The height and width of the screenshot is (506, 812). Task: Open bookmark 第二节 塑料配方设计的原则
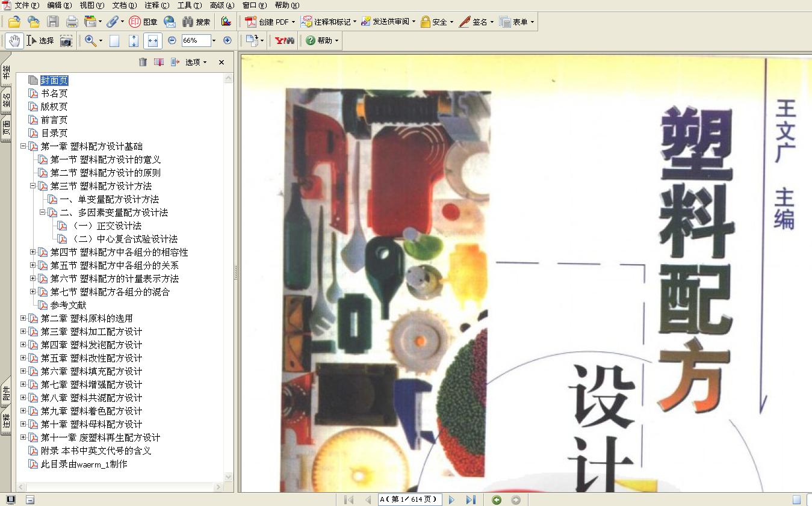pyautogui.click(x=105, y=173)
